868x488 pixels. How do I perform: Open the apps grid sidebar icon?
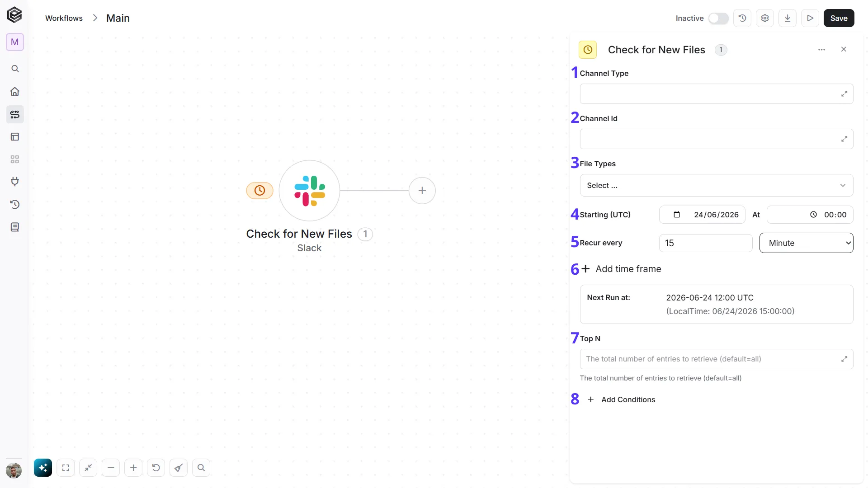[15, 160]
